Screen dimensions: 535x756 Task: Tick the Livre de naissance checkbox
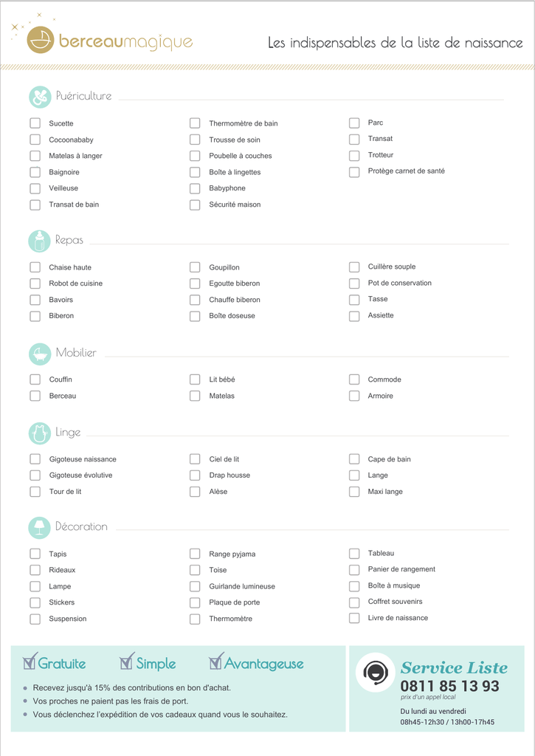point(354,618)
